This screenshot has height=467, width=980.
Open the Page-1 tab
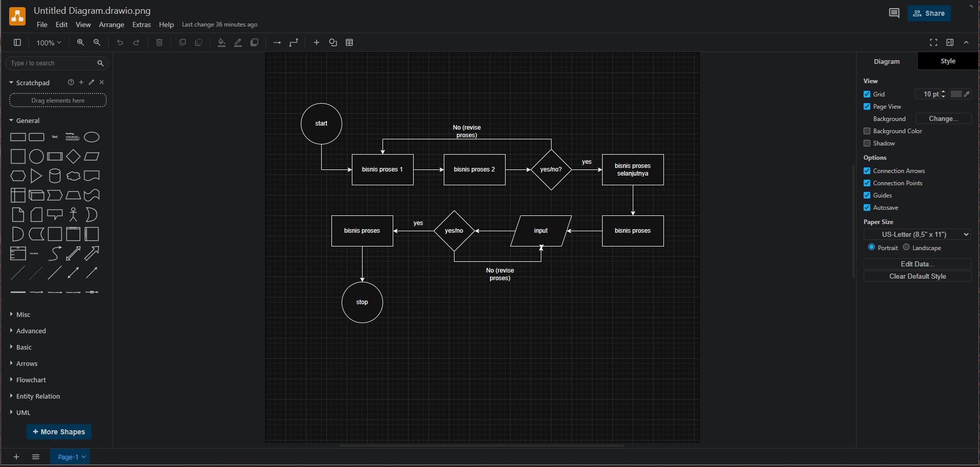pyautogui.click(x=70, y=457)
